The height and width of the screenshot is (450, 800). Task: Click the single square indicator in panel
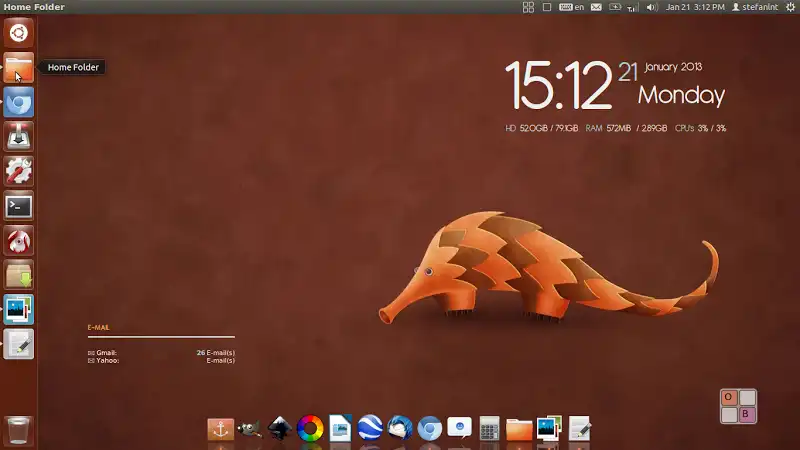[546, 7]
